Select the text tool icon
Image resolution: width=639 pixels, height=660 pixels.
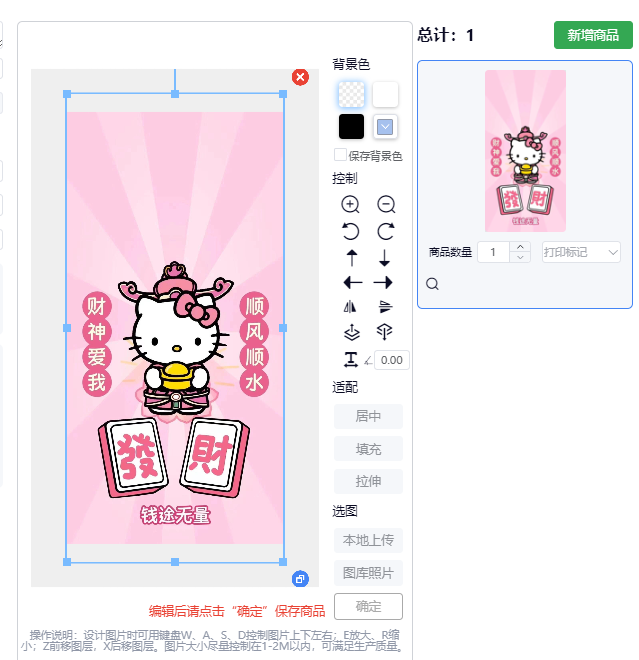pyautogui.click(x=351, y=360)
